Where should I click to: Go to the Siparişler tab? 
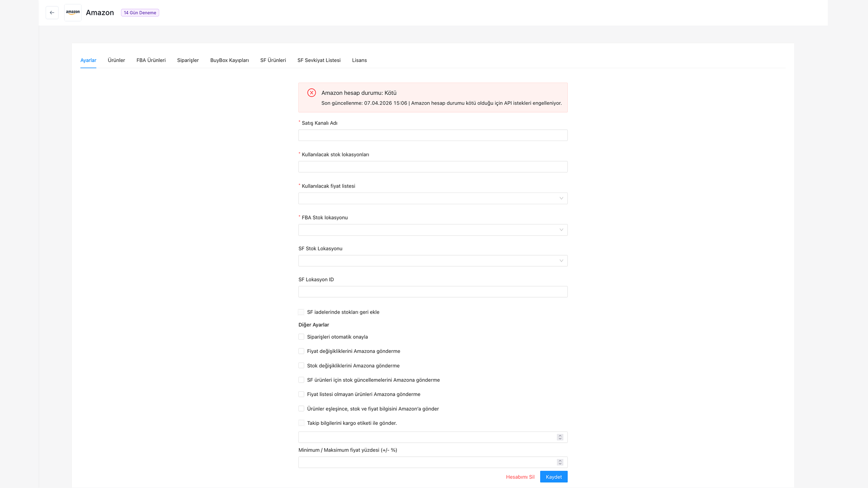coord(188,60)
